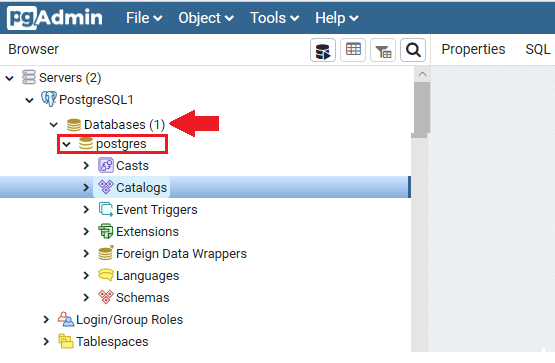Viewport: 555px width, 363px height.
Task: Click the Extensions node icon
Action: pyautogui.click(x=105, y=231)
